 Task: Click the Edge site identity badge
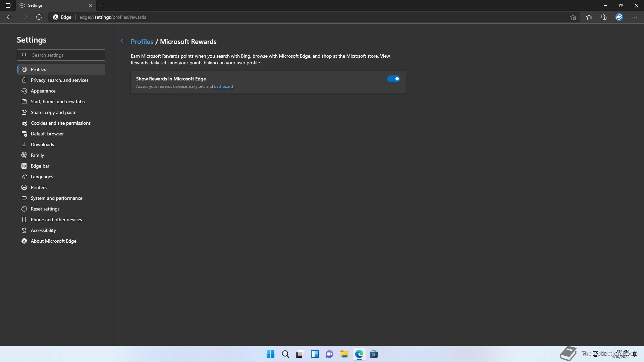(62, 17)
